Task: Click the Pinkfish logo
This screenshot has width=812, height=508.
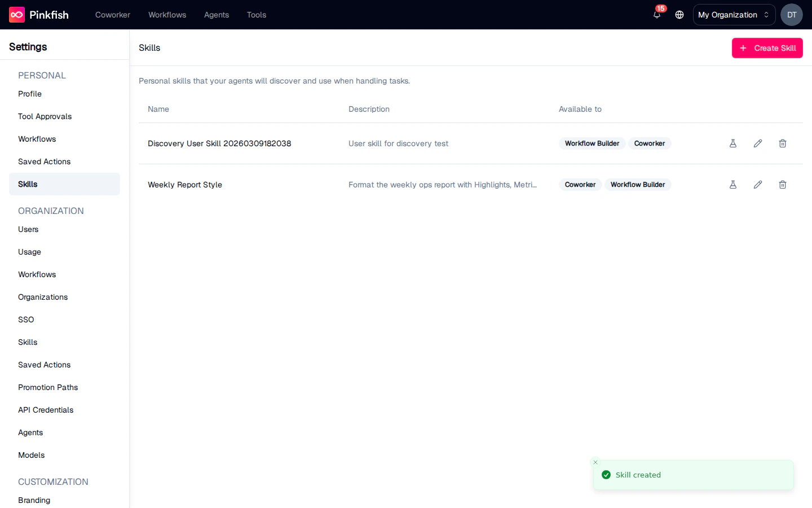Action: pyautogui.click(x=38, y=15)
